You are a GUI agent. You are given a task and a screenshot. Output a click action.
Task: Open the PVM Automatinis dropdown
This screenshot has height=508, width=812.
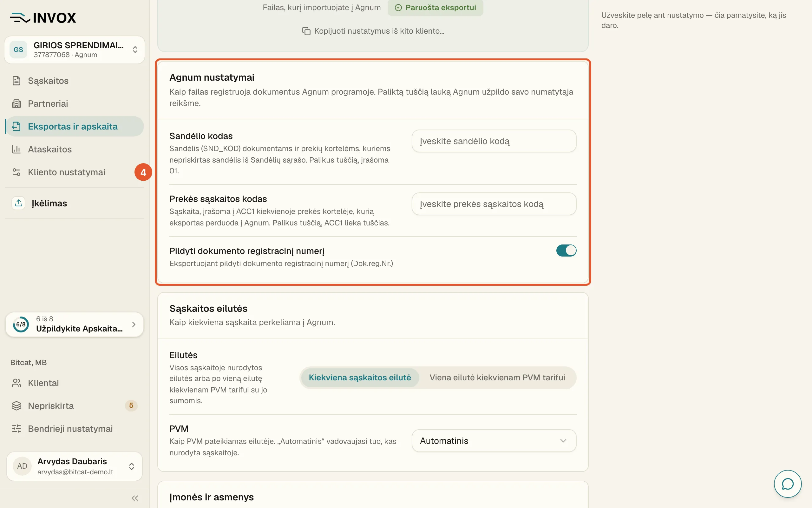pyautogui.click(x=494, y=441)
